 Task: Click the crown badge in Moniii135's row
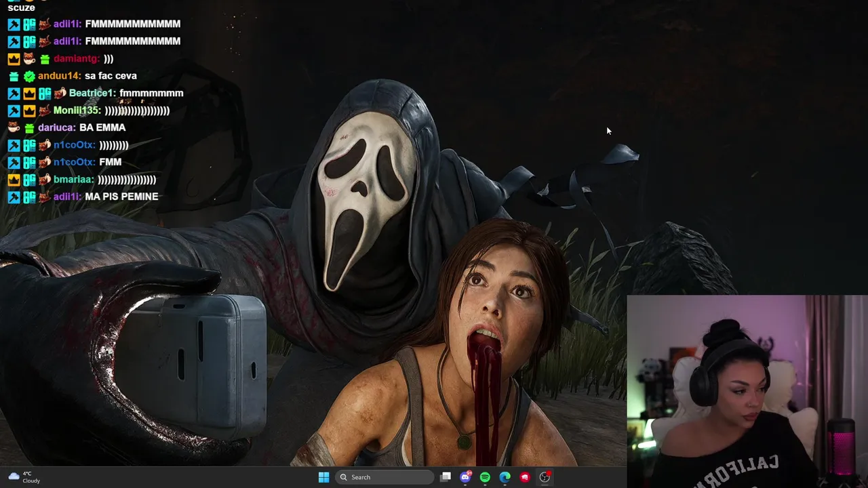[29, 110]
